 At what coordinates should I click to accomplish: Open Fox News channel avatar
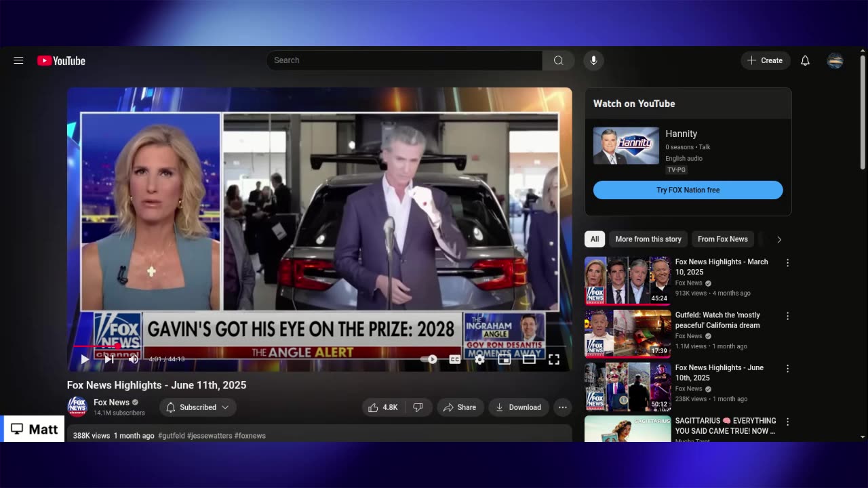click(x=77, y=407)
